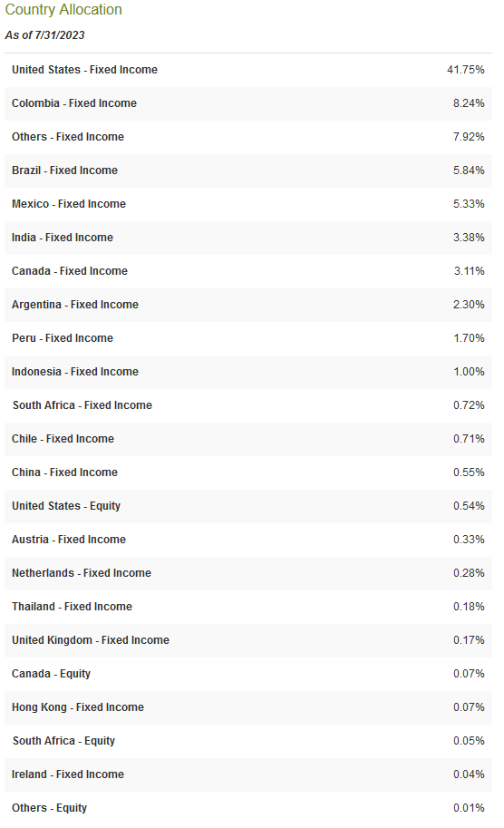The height and width of the screenshot is (828, 504).
Task: Click the India - Fixed Income label
Action: tap(63, 237)
